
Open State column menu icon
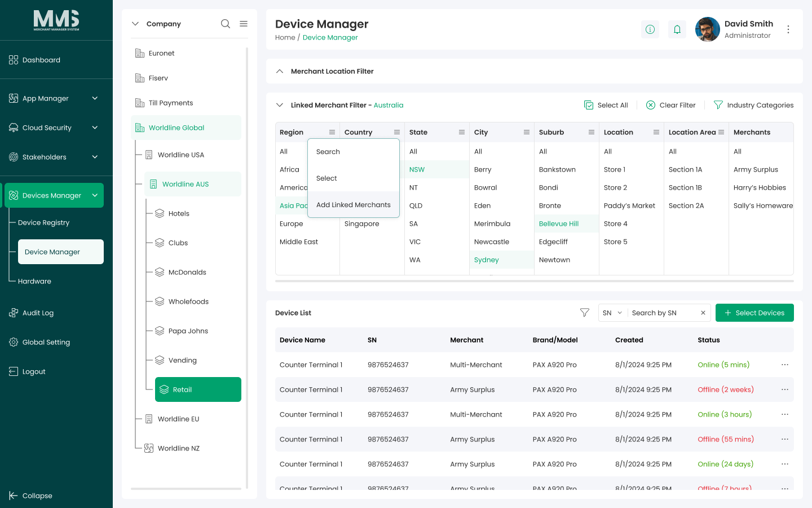(462, 132)
